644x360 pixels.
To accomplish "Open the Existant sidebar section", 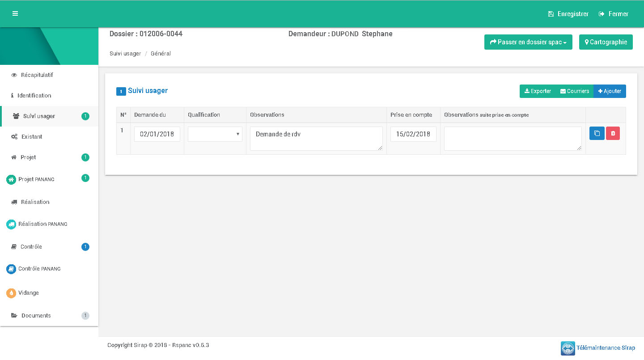I will pyautogui.click(x=49, y=137).
